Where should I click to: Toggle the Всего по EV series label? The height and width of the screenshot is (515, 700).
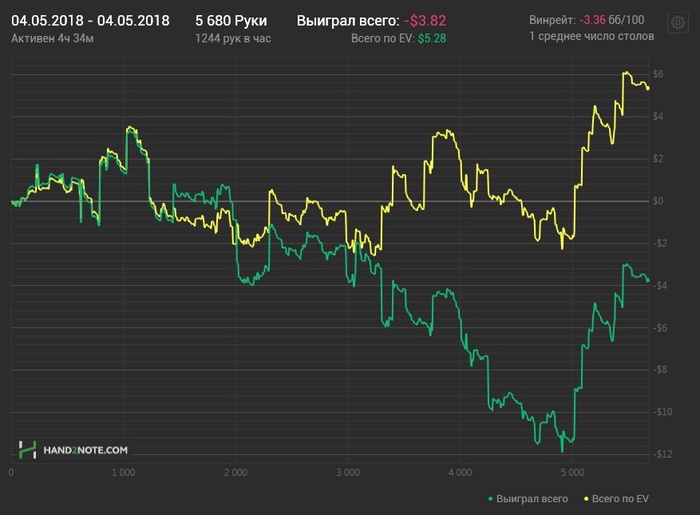coord(621,497)
